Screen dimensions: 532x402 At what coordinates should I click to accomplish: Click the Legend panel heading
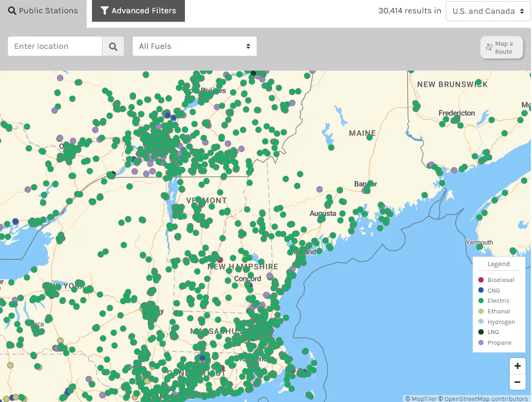tap(499, 264)
